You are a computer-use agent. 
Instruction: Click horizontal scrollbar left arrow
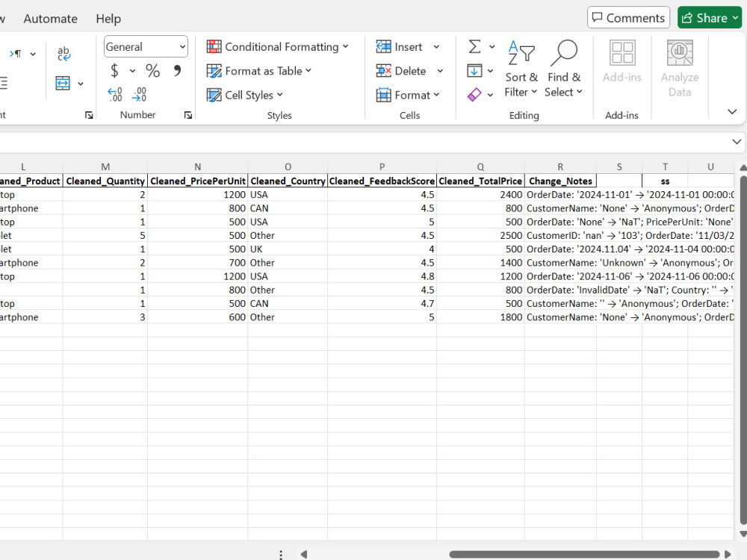304,554
